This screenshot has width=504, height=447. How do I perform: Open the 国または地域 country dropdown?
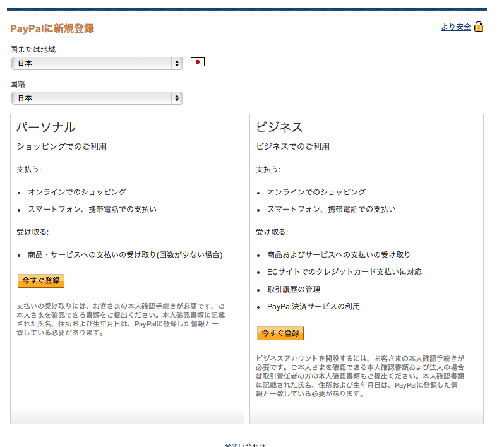coord(97,63)
